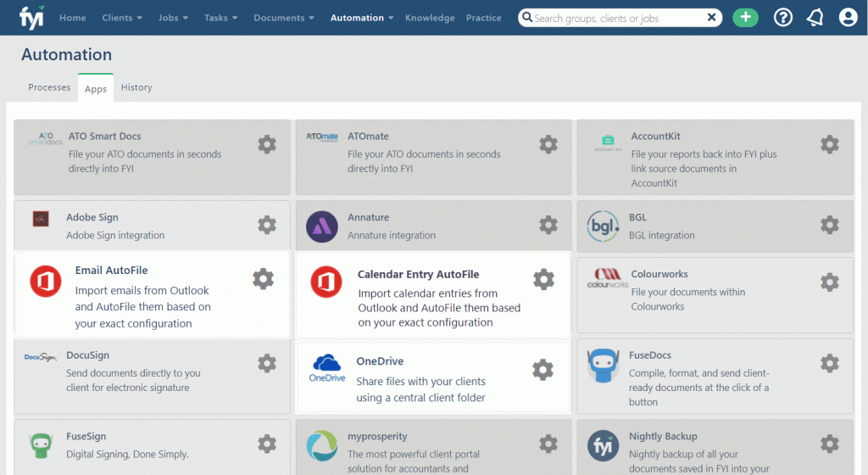868x475 pixels.
Task: Expand the Tasks dropdown menu
Action: pos(221,18)
